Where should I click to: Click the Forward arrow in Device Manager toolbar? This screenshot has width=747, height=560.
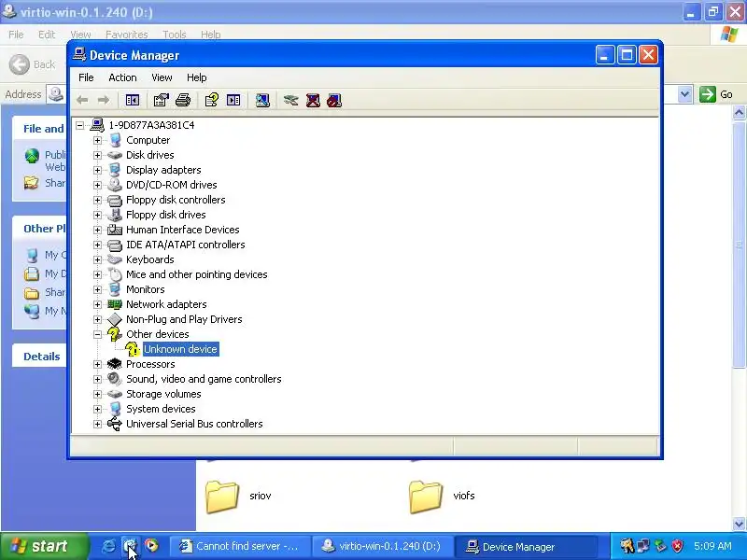pyautogui.click(x=104, y=100)
